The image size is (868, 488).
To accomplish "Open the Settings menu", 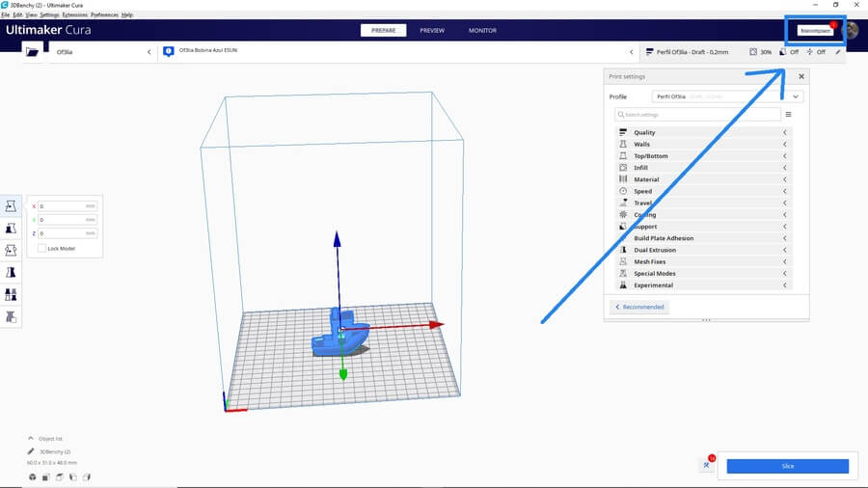I will (x=49, y=14).
